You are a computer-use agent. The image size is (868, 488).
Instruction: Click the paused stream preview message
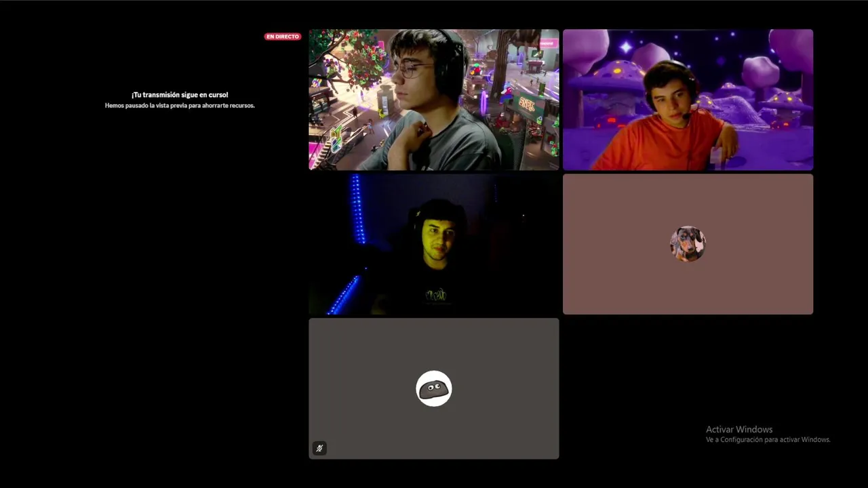[180, 100]
